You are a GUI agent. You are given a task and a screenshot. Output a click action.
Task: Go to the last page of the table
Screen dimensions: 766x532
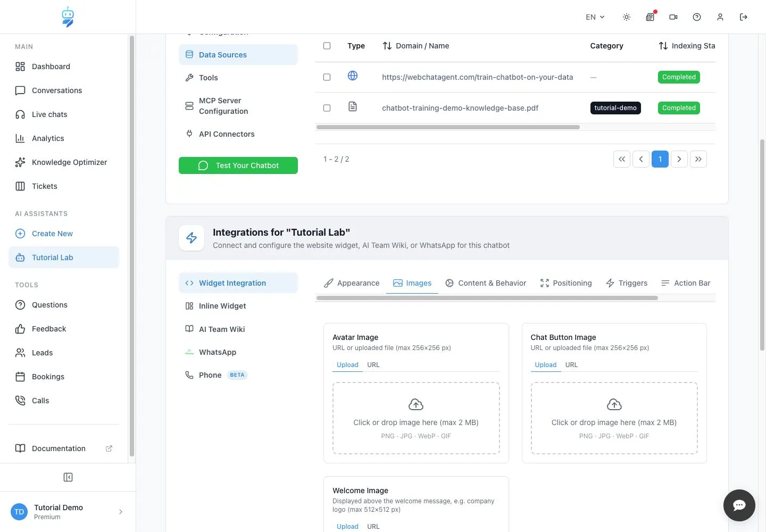pyautogui.click(x=698, y=159)
